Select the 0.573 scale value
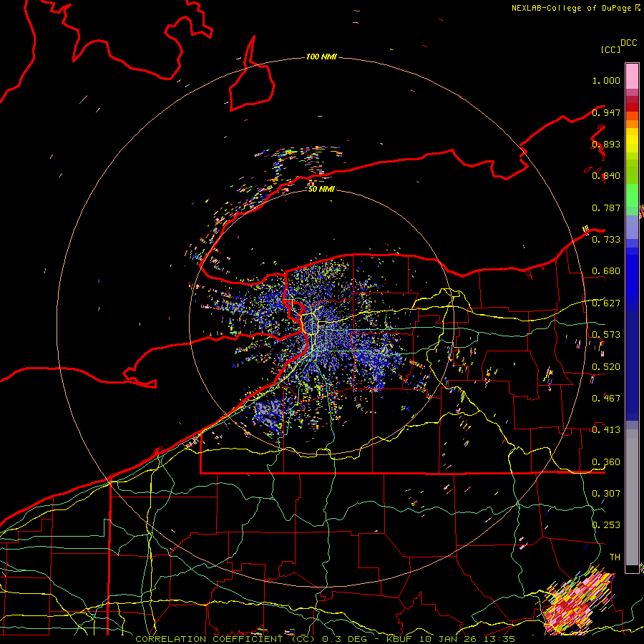This screenshot has width=644, height=644. coord(606,335)
